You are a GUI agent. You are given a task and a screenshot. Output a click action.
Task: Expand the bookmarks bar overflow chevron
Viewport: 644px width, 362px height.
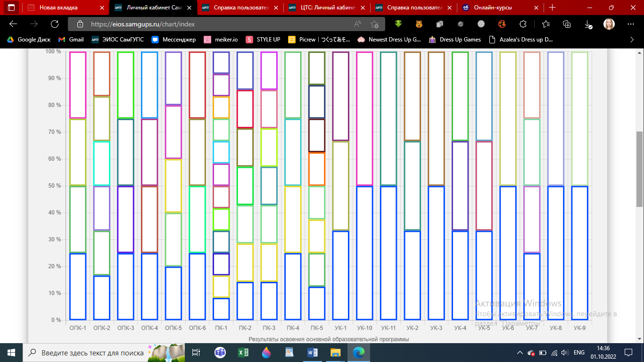(x=632, y=40)
